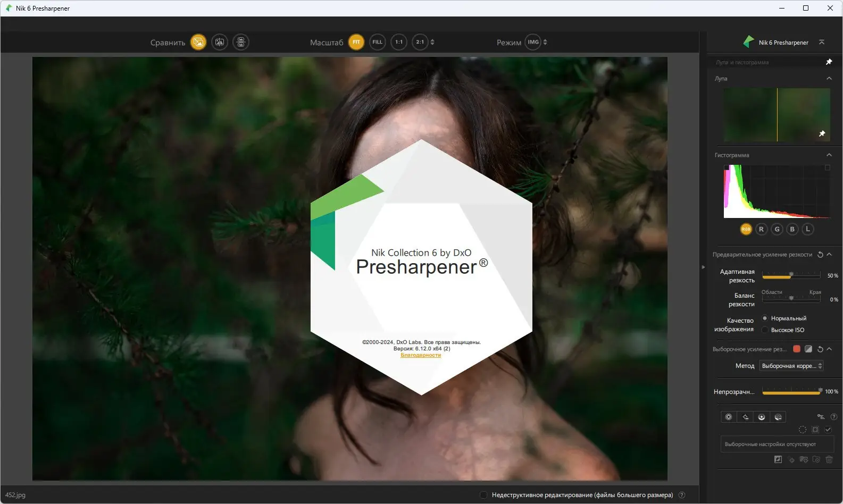Show red (R) histogram channel

click(761, 229)
